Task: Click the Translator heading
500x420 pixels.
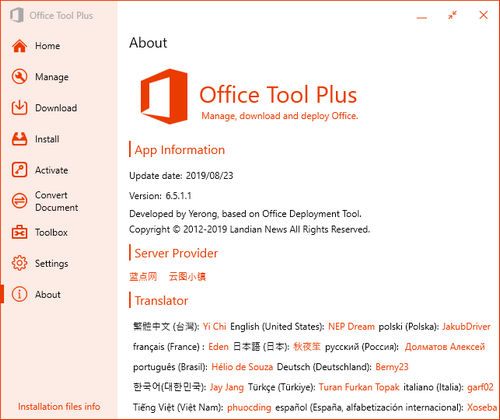Action: (161, 301)
